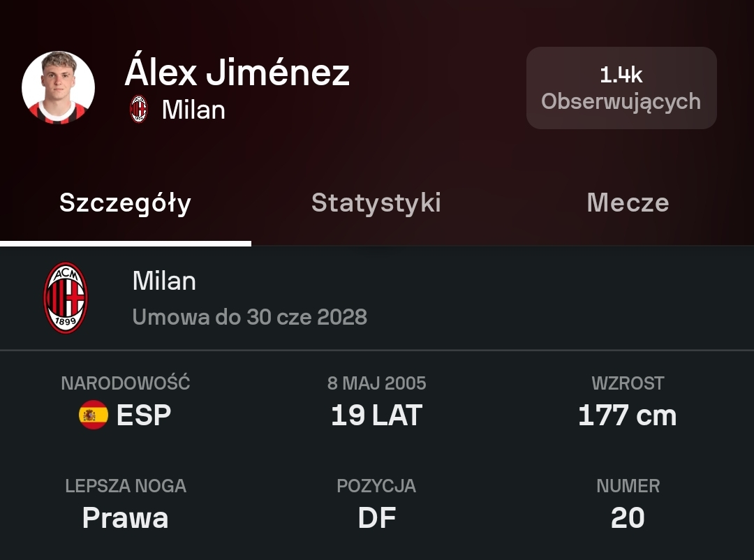Click the 19 LAT age value

point(376,415)
